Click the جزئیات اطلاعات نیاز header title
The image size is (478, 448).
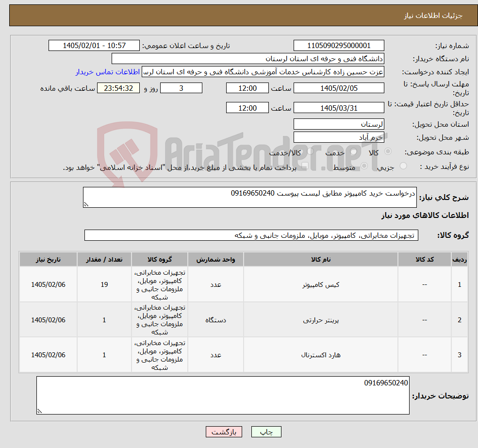[x=433, y=16]
